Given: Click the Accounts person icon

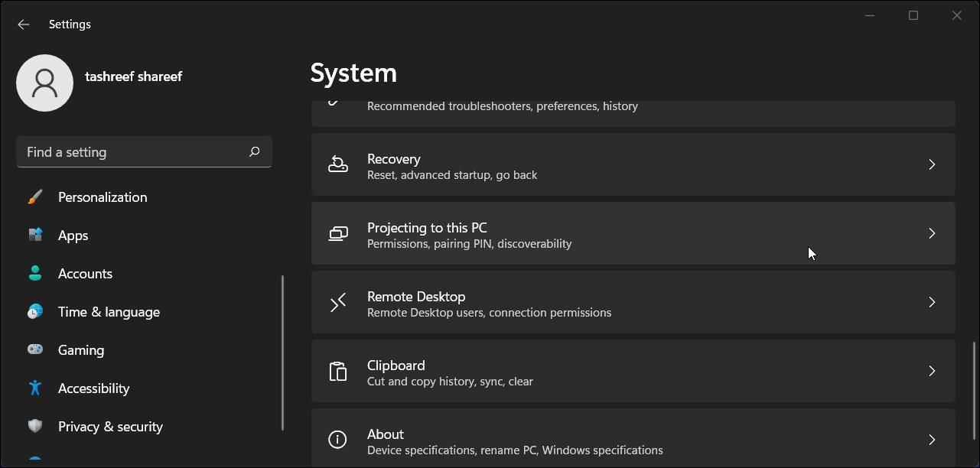Looking at the screenshot, I should 35,273.
